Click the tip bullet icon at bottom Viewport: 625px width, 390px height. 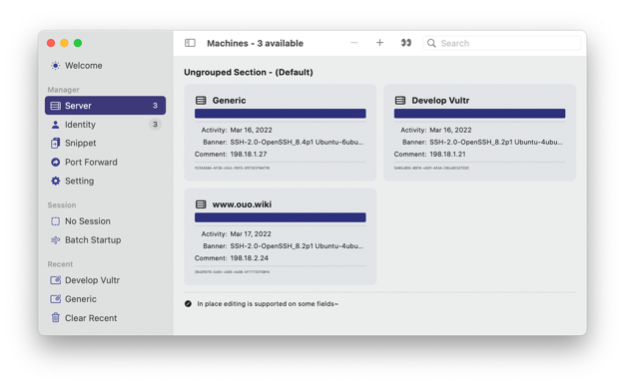(188, 304)
